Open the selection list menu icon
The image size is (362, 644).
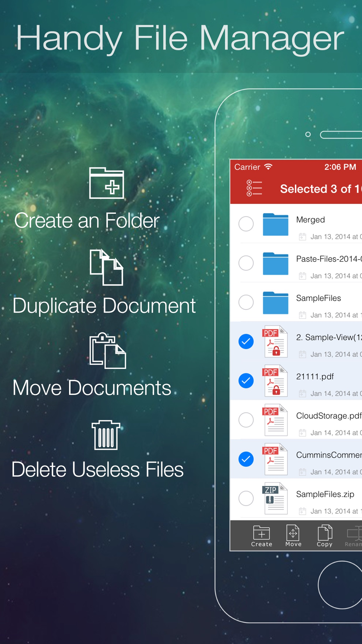coord(254,188)
